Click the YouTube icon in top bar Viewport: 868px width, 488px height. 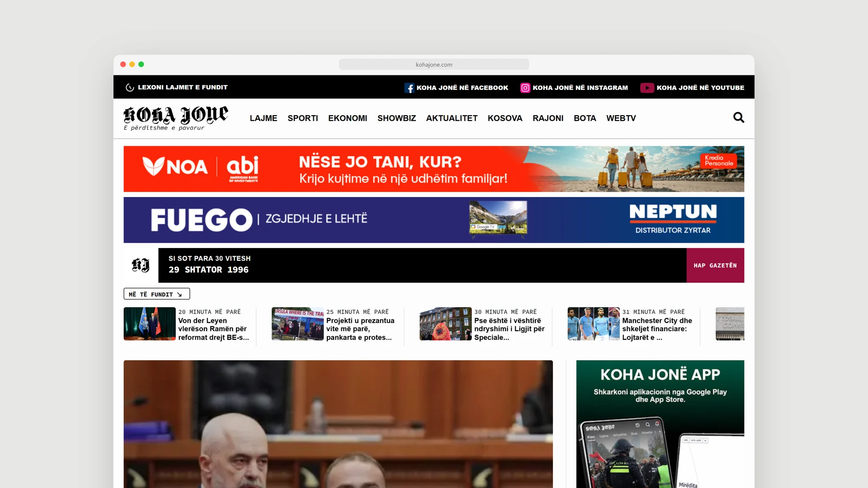pos(647,88)
